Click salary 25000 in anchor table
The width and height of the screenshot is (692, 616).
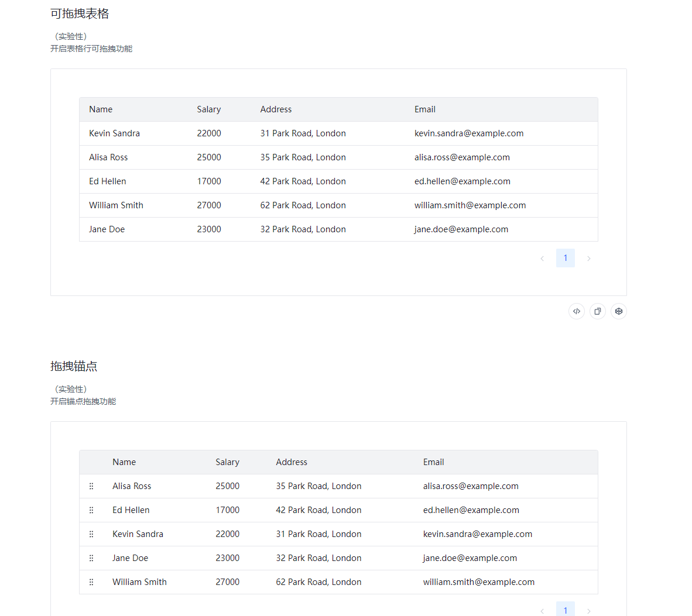pyautogui.click(x=227, y=486)
